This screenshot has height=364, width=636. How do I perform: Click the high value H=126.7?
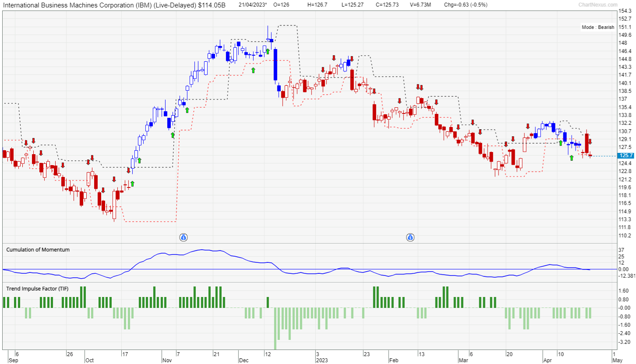(x=318, y=5)
